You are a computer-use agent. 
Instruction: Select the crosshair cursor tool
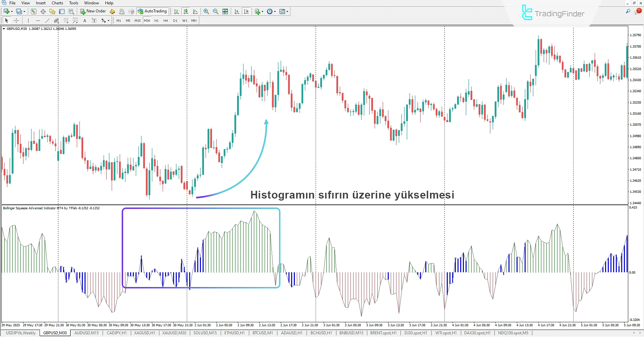[x=16, y=21]
